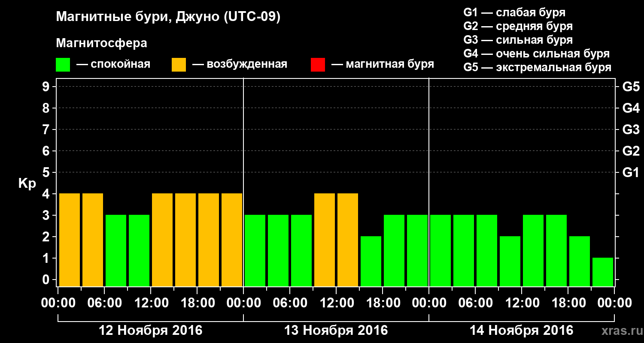Screen dimensions: 644x343
Task: Click the '— спокойная' legend label
Action: coord(113,65)
